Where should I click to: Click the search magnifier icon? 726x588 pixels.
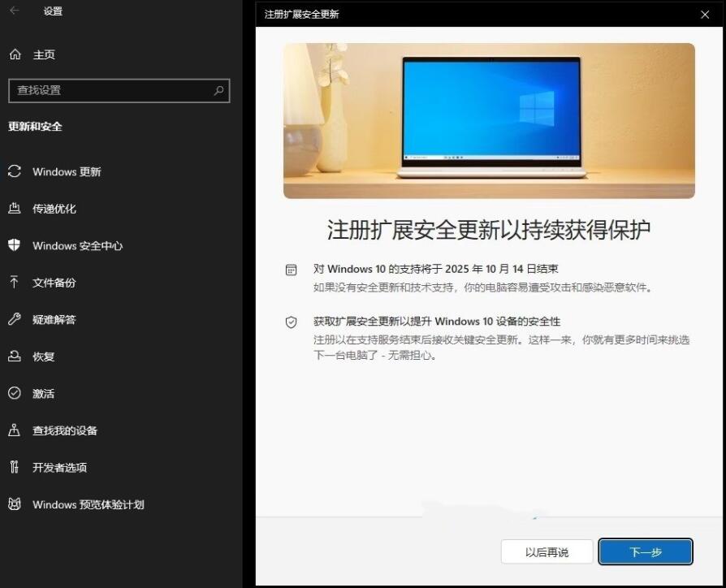218,90
